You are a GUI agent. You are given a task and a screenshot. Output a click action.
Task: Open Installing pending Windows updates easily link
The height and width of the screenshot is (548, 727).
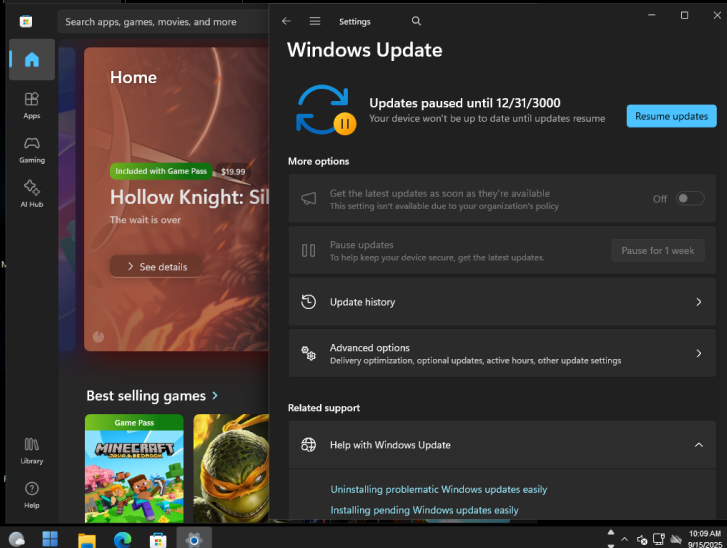(x=424, y=510)
